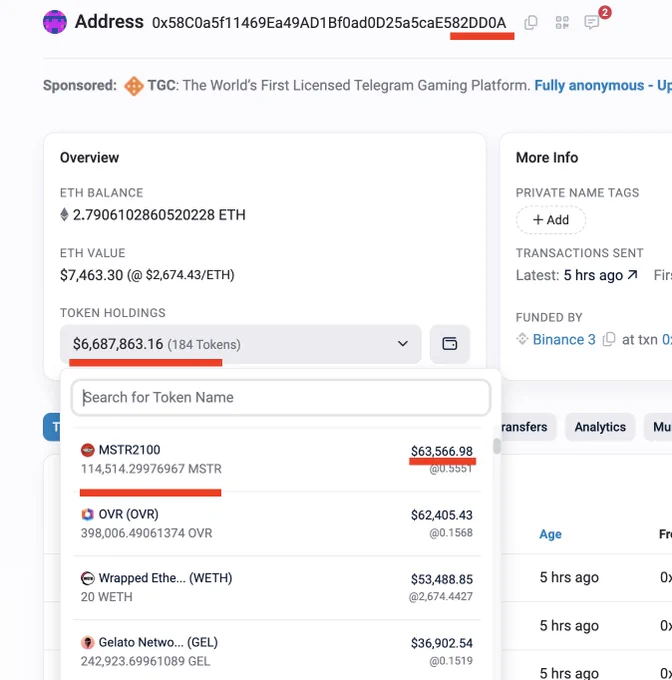Add a private name tag
The image size is (672, 680).
pos(551,220)
